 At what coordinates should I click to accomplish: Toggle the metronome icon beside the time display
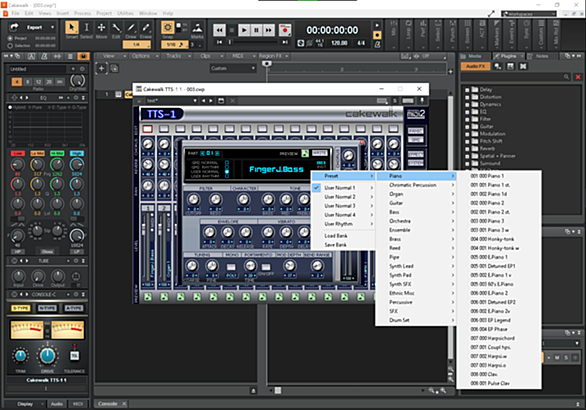point(377,44)
